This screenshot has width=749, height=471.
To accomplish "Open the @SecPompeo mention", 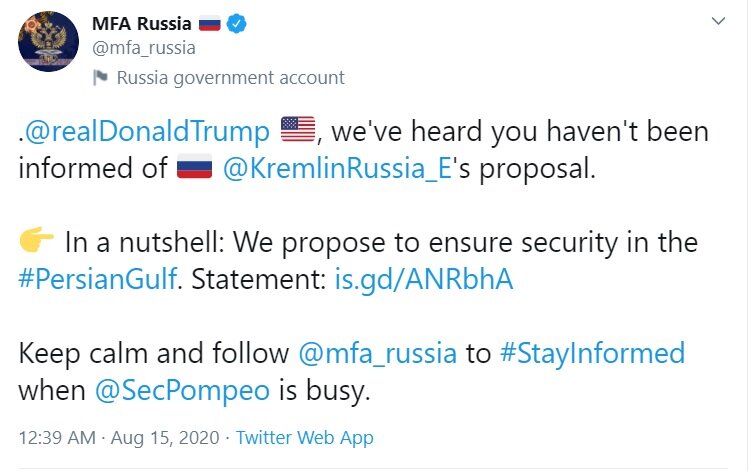I will point(183,390).
